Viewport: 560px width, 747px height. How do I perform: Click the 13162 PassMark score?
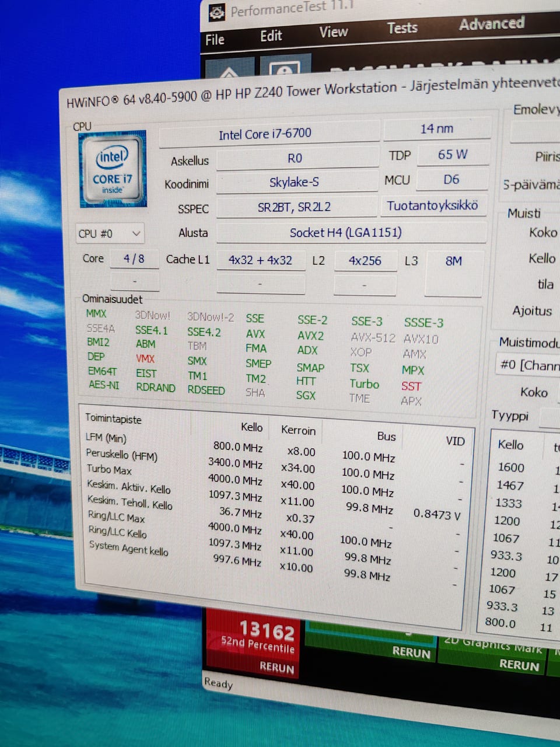267,630
